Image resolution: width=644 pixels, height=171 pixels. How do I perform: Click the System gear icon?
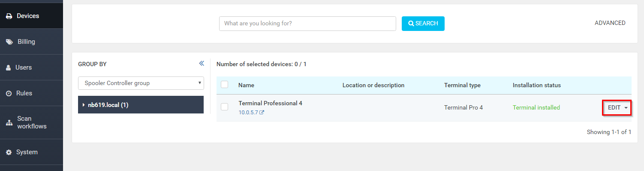coord(9,152)
